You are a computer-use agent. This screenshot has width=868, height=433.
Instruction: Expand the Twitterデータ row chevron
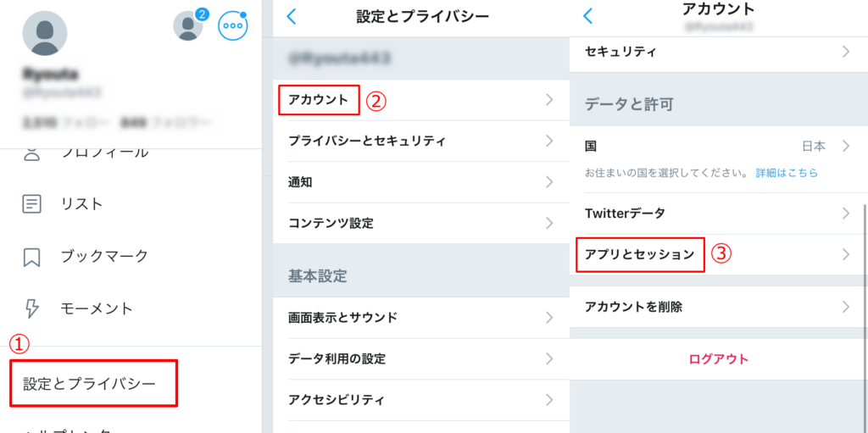(845, 213)
